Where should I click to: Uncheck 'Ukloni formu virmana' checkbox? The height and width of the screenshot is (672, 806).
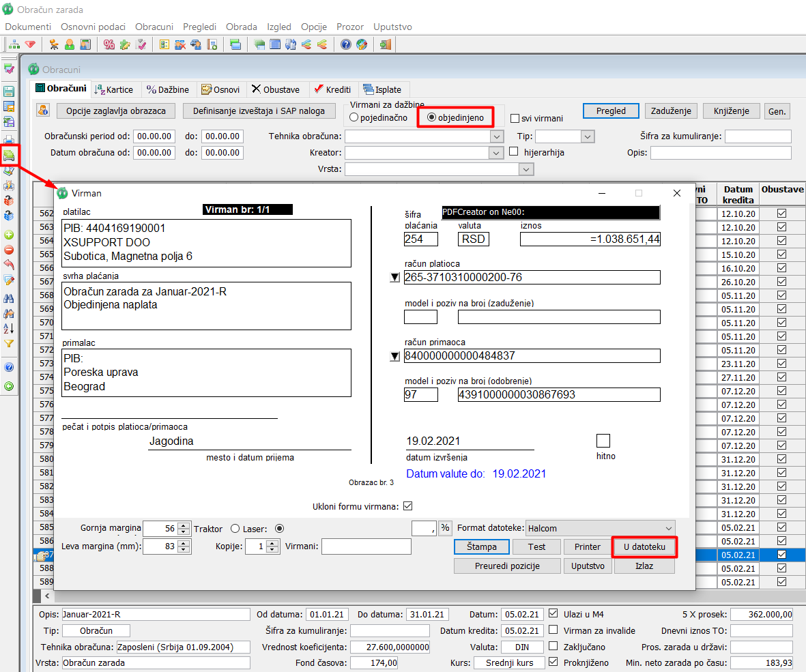click(x=408, y=506)
